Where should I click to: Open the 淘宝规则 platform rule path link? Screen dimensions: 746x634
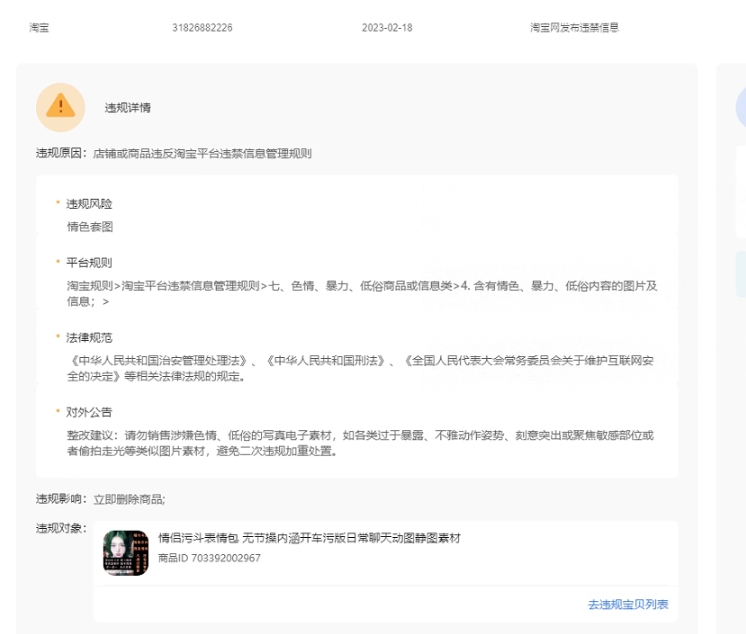click(90, 286)
